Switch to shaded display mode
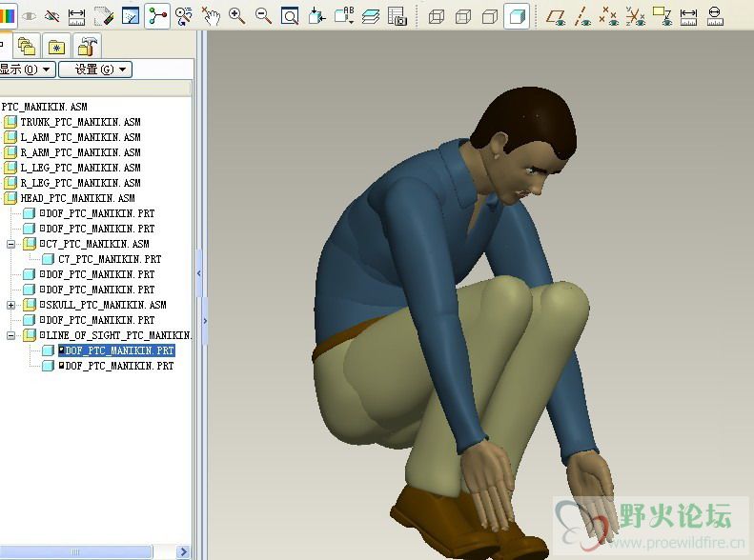Viewport: 754px width, 560px height. (517, 17)
